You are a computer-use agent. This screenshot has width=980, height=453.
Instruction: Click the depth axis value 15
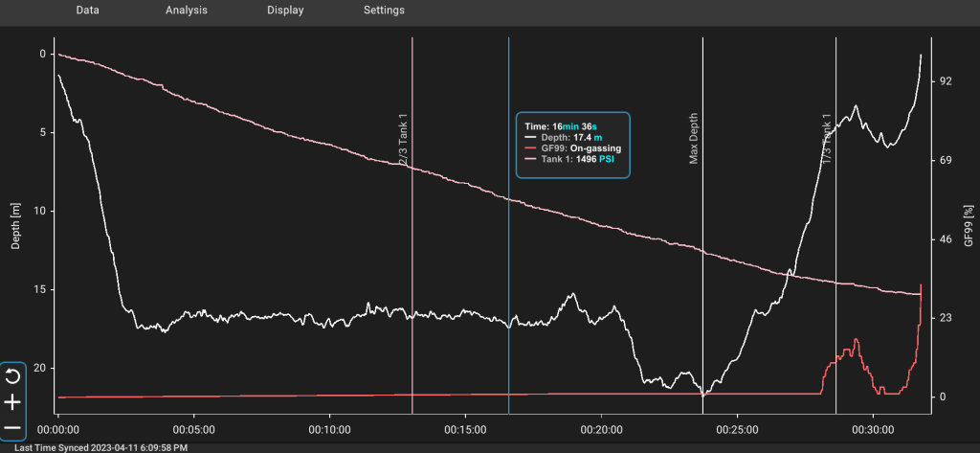(40, 289)
